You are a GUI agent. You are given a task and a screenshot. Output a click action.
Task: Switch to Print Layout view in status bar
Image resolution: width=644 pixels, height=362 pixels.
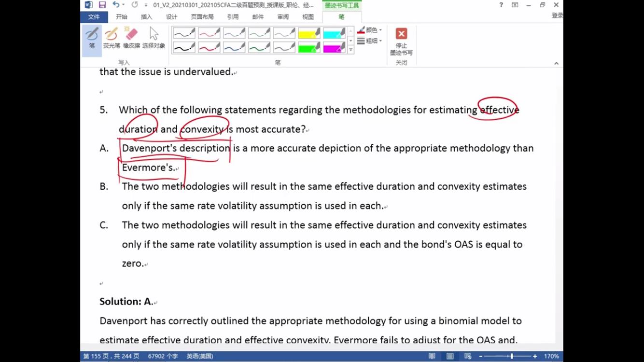[x=450, y=356]
